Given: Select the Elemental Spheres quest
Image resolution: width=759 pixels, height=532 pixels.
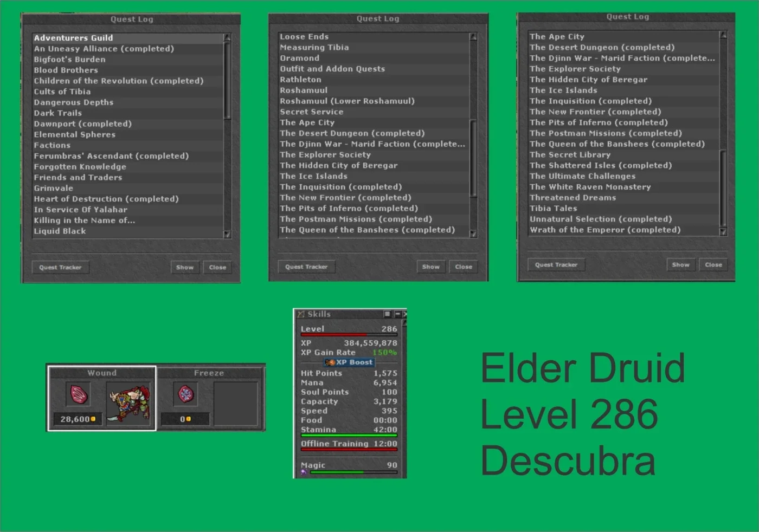Looking at the screenshot, I should 127,134.
